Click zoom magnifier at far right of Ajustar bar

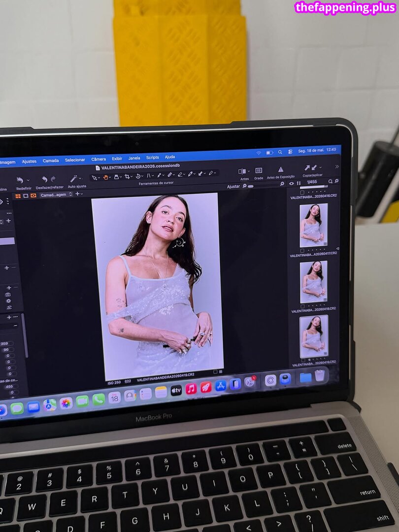[x=282, y=184]
